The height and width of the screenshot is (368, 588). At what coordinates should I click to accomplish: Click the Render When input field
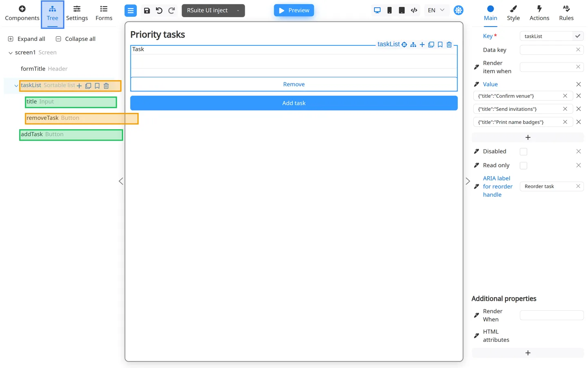(552, 315)
